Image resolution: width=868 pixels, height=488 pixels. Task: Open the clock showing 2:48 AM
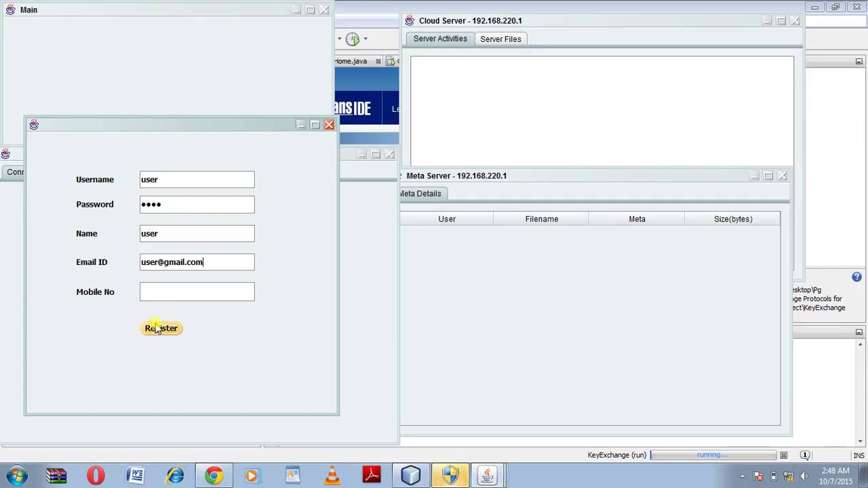click(x=835, y=476)
